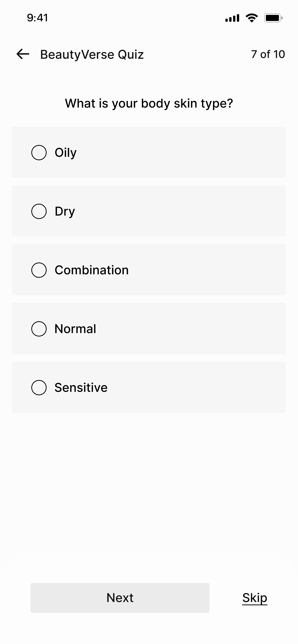298x644 pixels.
Task: Select the Oily radio button
Action: click(x=39, y=152)
